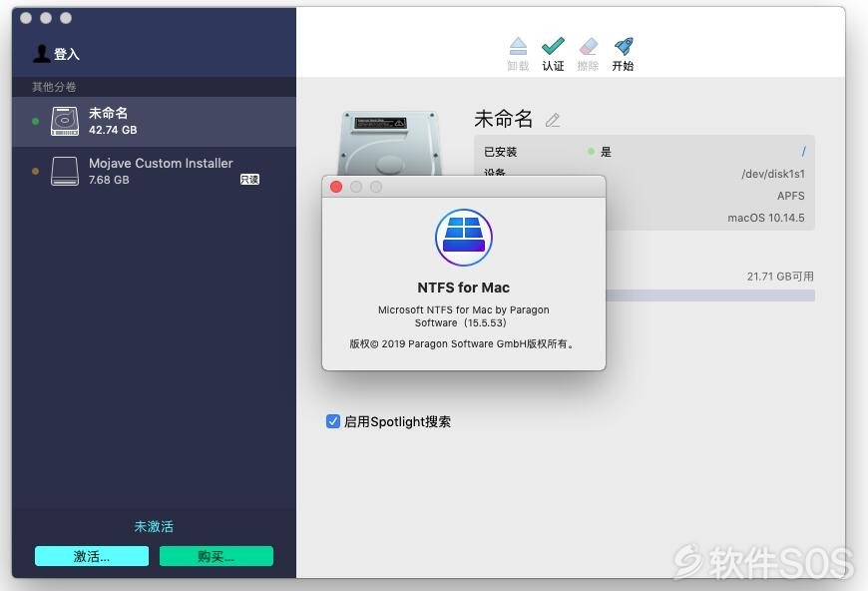Select the 未命名 42.74 GB volume in the sidebar
Screen dimensions: 868x591
pos(154,122)
